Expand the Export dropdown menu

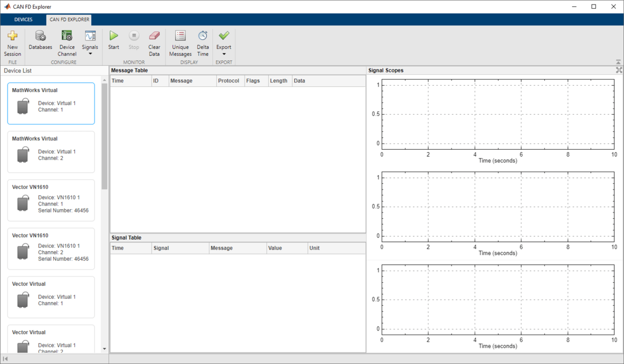click(x=224, y=54)
